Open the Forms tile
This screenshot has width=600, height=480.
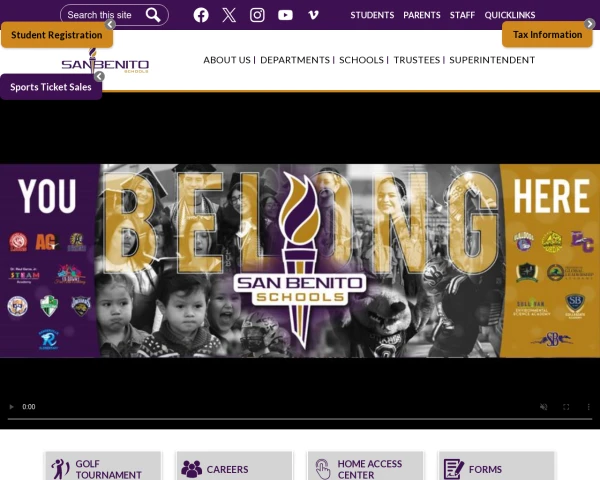pos(497,466)
